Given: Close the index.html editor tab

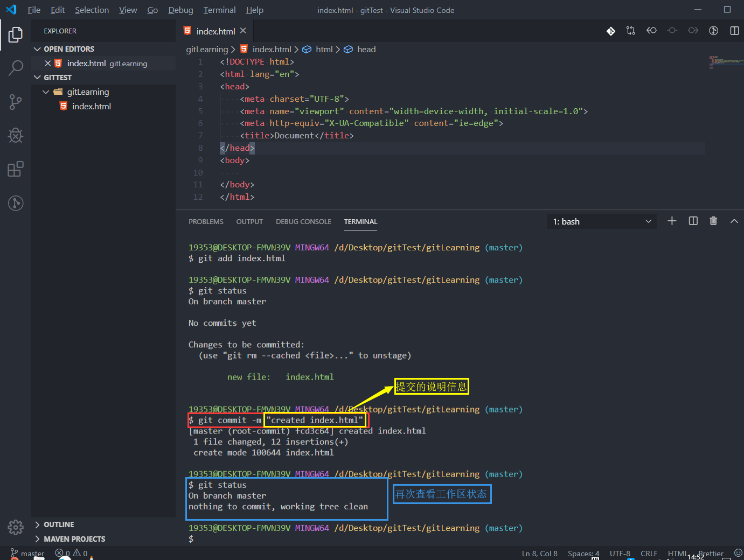Looking at the screenshot, I should coord(243,31).
